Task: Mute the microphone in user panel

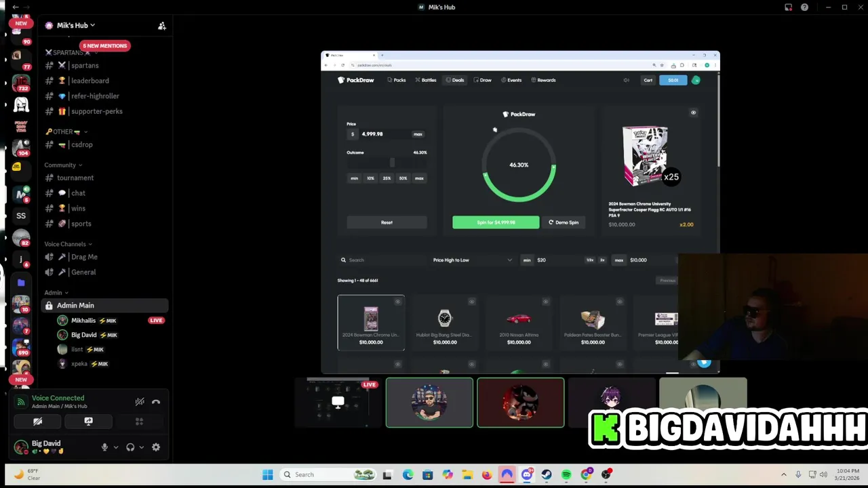Action: click(104, 447)
